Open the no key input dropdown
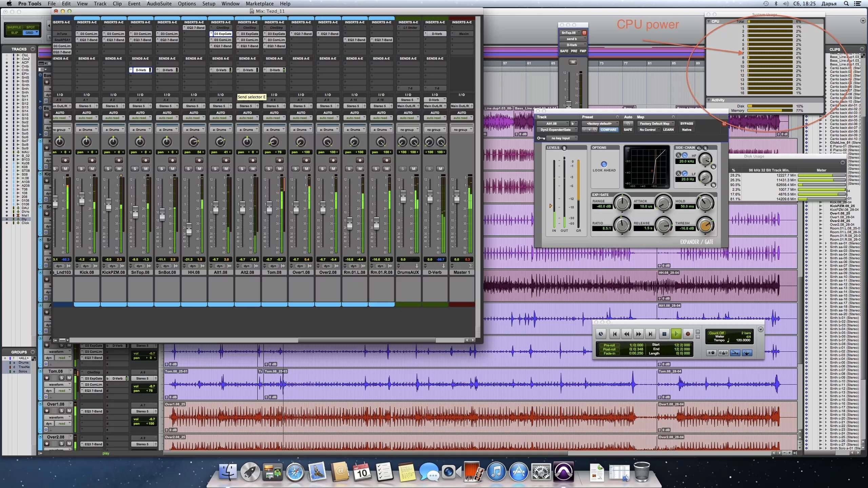Image resolution: width=868 pixels, height=488 pixels. 561,138
